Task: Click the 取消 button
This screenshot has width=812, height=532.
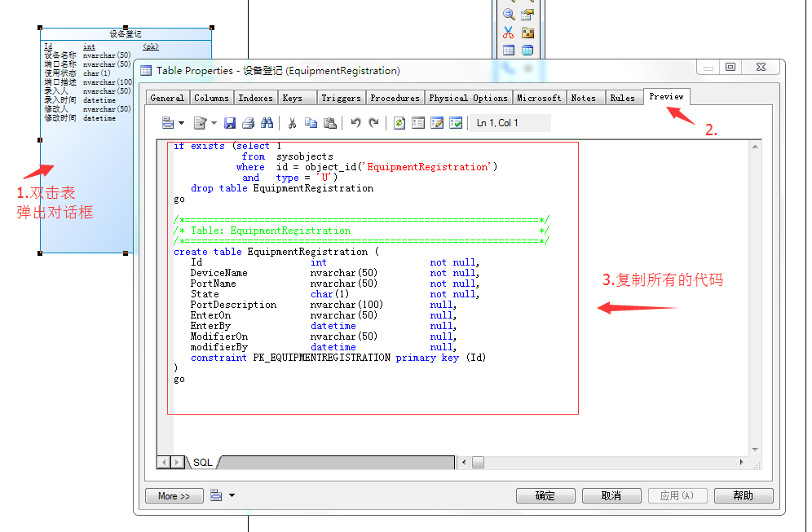Action: [x=611, y=495]
